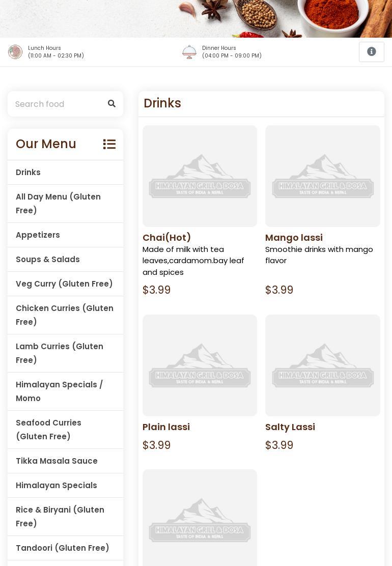Click the Dinner Hours cloche icon
This screenshot has height=566, width=392.
click(189, 51)
